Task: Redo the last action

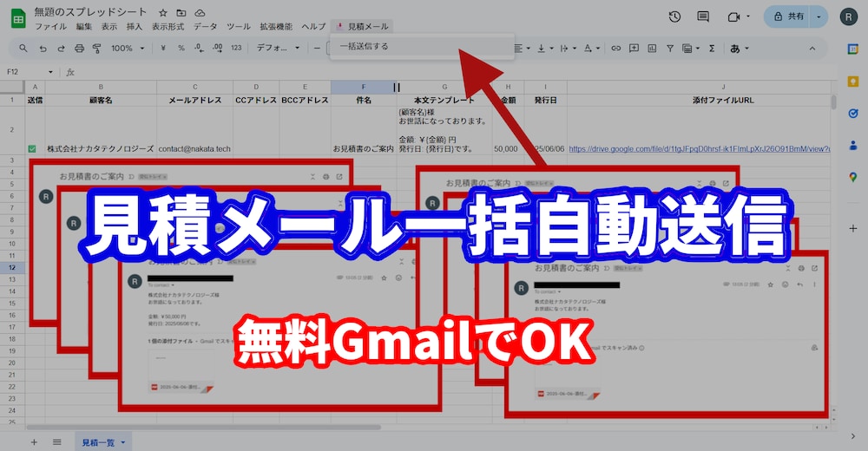Action: pos(61,49)
